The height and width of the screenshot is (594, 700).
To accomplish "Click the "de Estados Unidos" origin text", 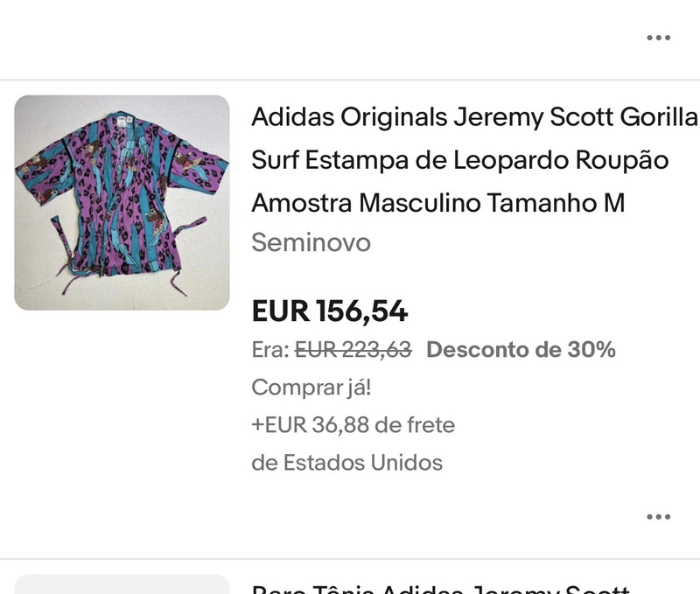I will [346, 462].
